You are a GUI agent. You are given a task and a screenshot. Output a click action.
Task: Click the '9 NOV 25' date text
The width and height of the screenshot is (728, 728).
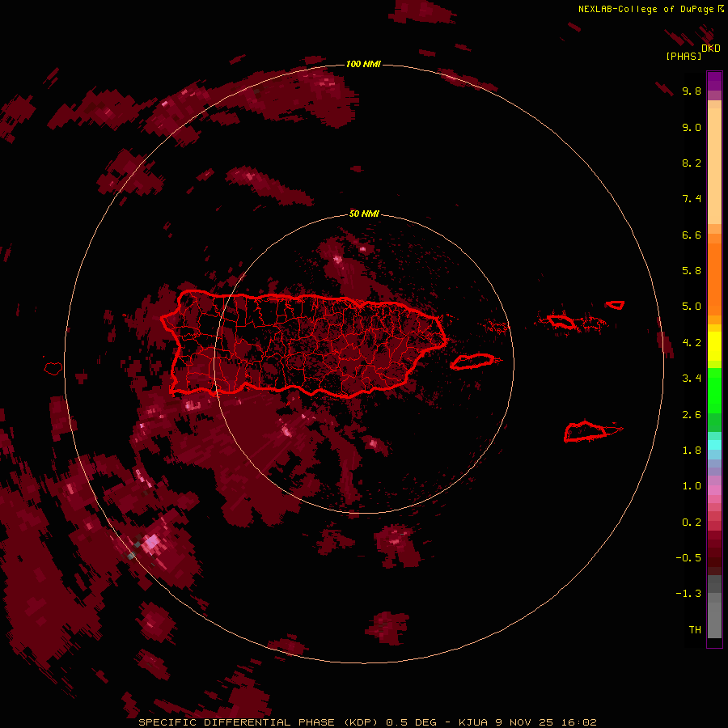click(x=523, y=722)
